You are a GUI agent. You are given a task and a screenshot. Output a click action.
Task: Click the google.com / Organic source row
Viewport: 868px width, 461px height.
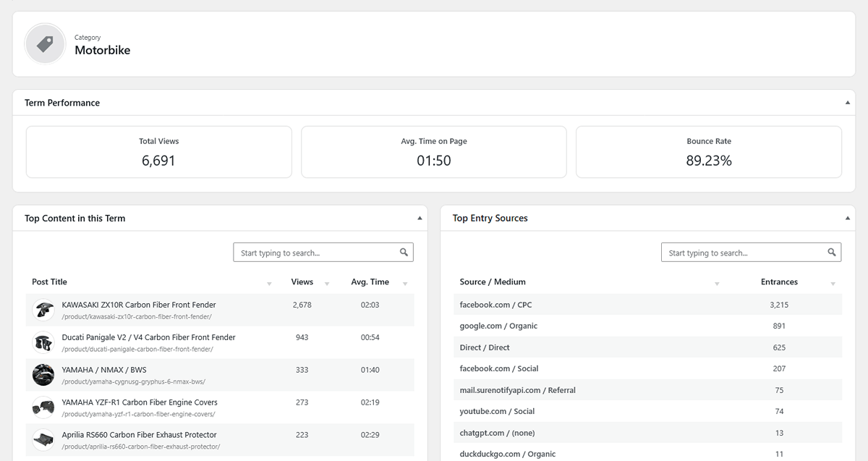coord(648,326)
